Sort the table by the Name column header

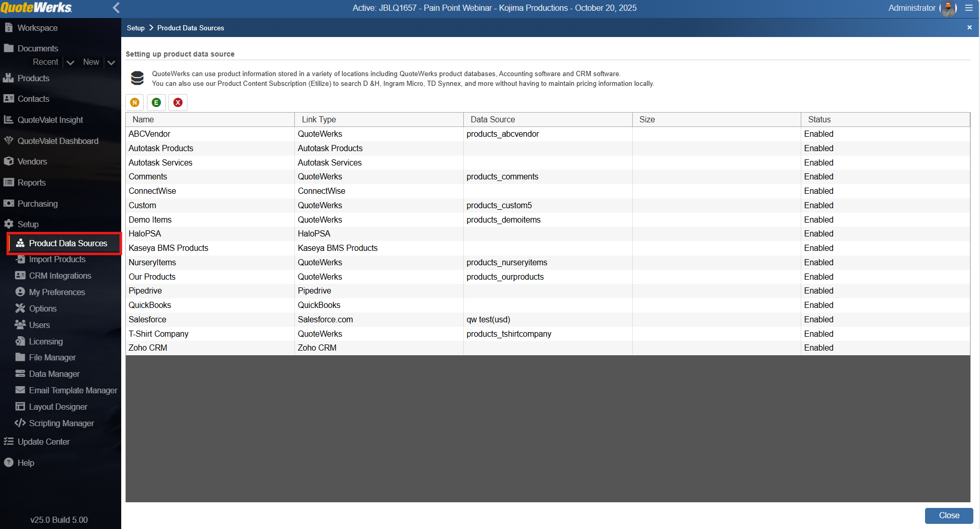pos(143,119)
